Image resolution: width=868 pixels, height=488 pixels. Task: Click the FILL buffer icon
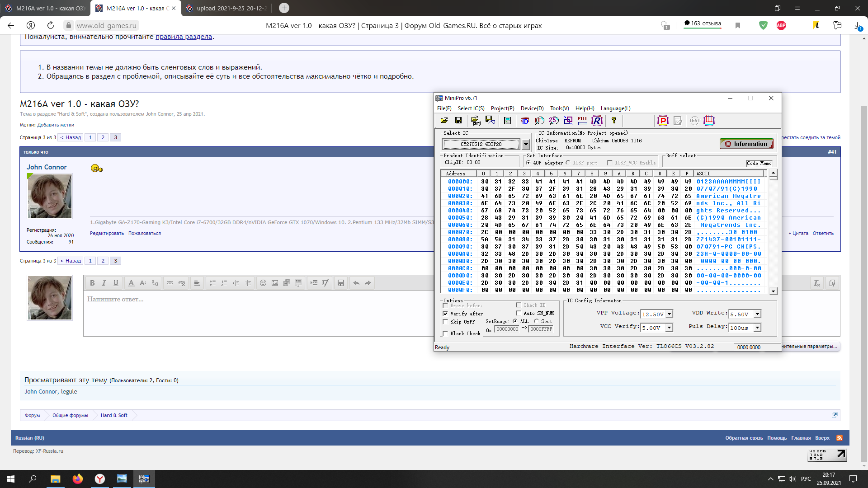coord(582,120)
